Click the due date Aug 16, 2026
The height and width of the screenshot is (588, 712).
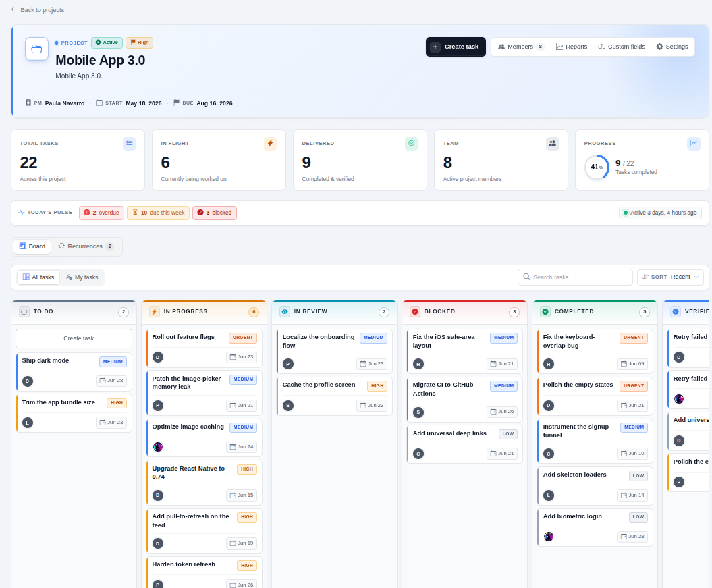pyautogui.click(x=215, y=103)
